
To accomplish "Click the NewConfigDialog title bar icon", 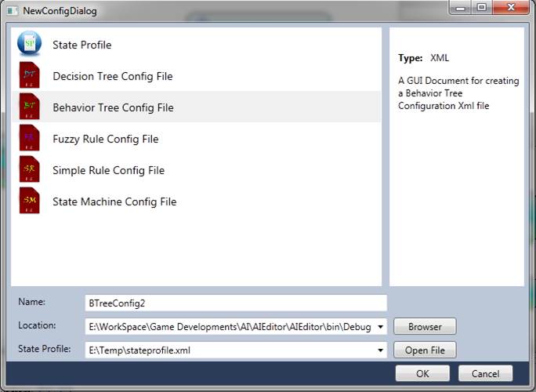I will [x=12, y=10].
